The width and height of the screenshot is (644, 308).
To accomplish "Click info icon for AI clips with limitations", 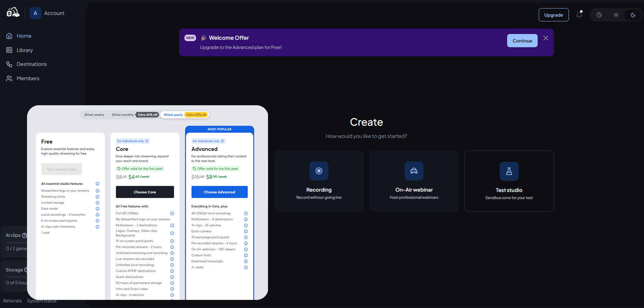I will point(98,227).
